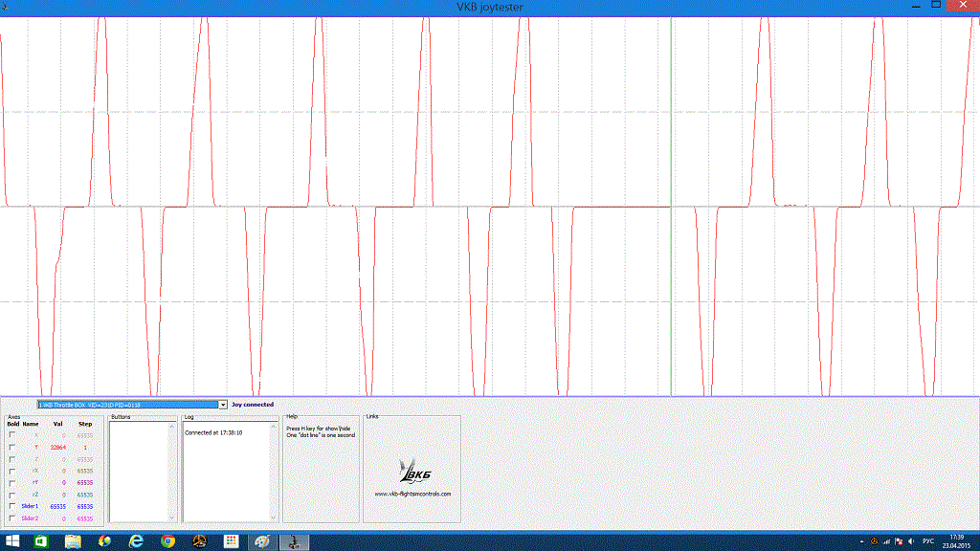Viewport: 980px width, 551px height.
Task: Open the joystick device selection dropdown arrow
Action: [x=223, y=405]
